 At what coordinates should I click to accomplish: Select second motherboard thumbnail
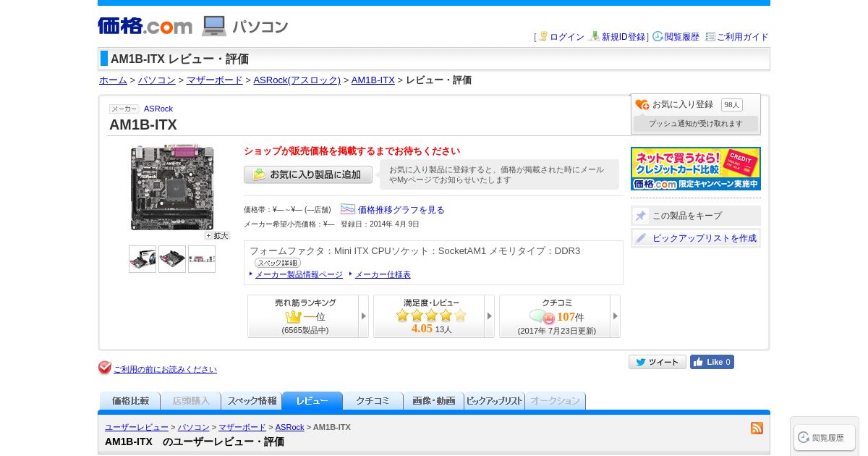[x=172, y=259]
